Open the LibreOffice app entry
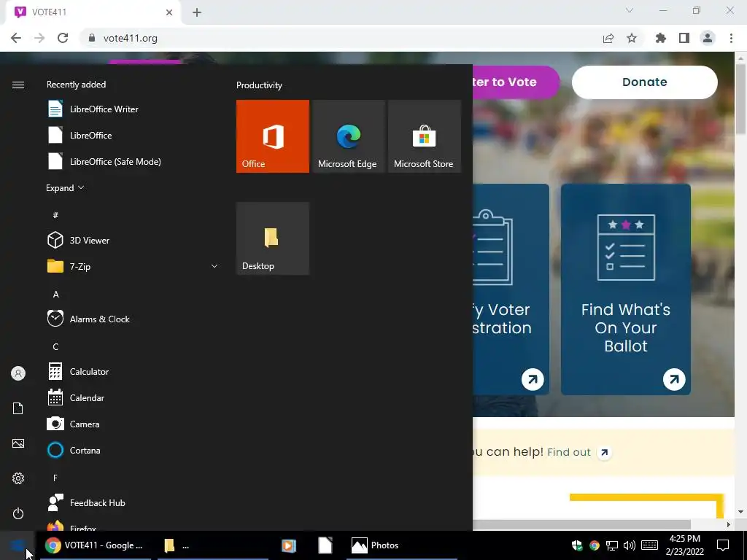This screenshot has height=560, width=747. pos(133,135)
